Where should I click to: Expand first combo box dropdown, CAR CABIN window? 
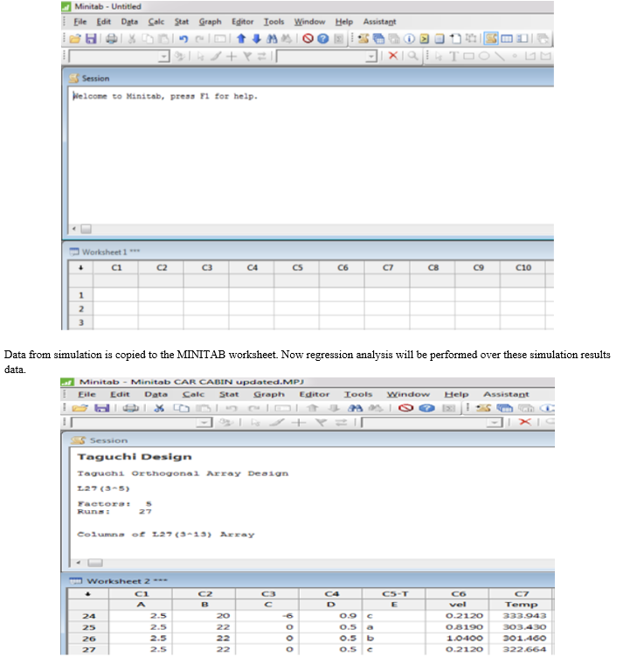pyautogui.click(x=204, y=422)
